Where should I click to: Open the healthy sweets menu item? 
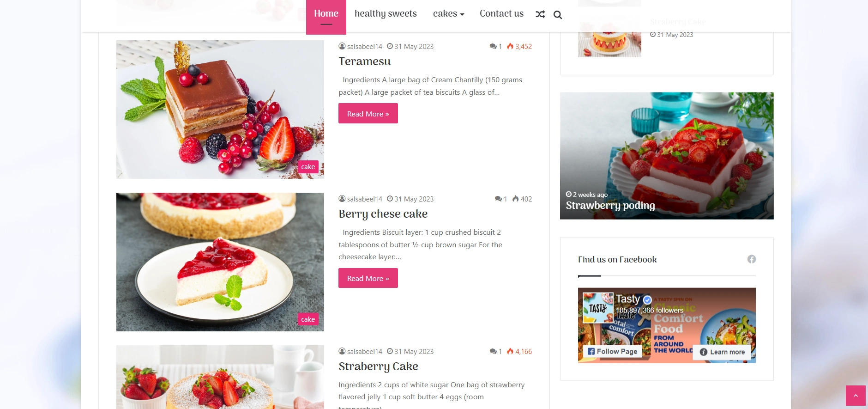(386, 14)
